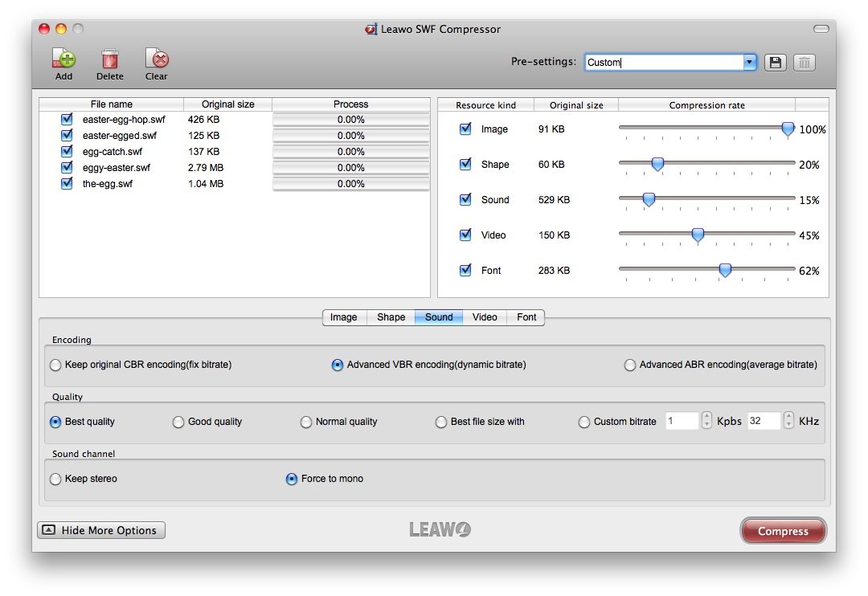Select the Sound options tab
Image resolution: width=868 pixels, height=596 pixels.
point(439,317)
